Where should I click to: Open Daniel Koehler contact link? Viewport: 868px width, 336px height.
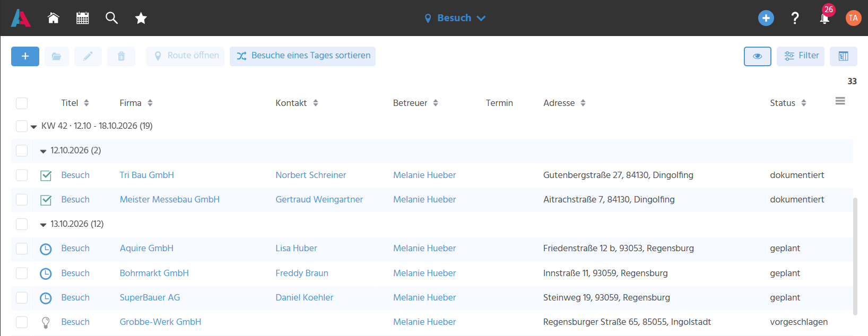tap(305, 297)
